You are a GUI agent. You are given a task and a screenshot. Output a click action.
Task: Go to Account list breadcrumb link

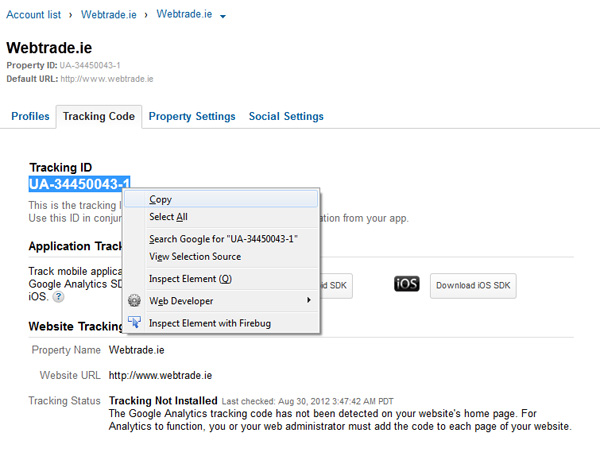pyautogui.click(x=33, y=15)
